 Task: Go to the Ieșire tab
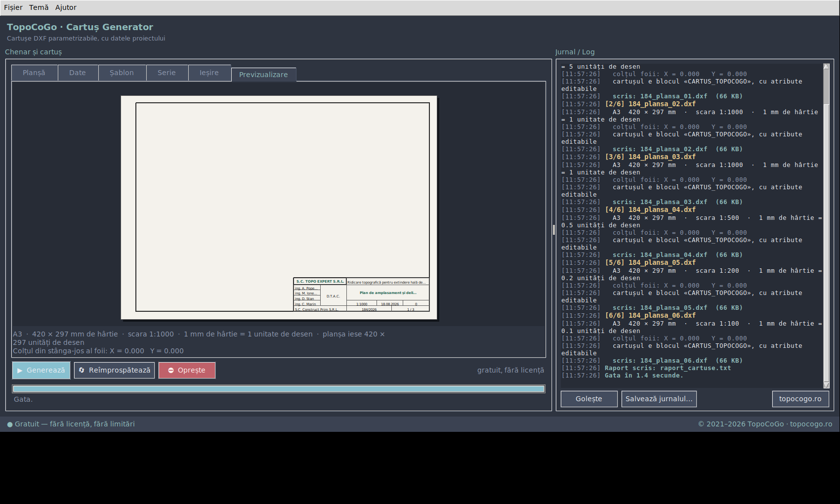pos(210,73)
